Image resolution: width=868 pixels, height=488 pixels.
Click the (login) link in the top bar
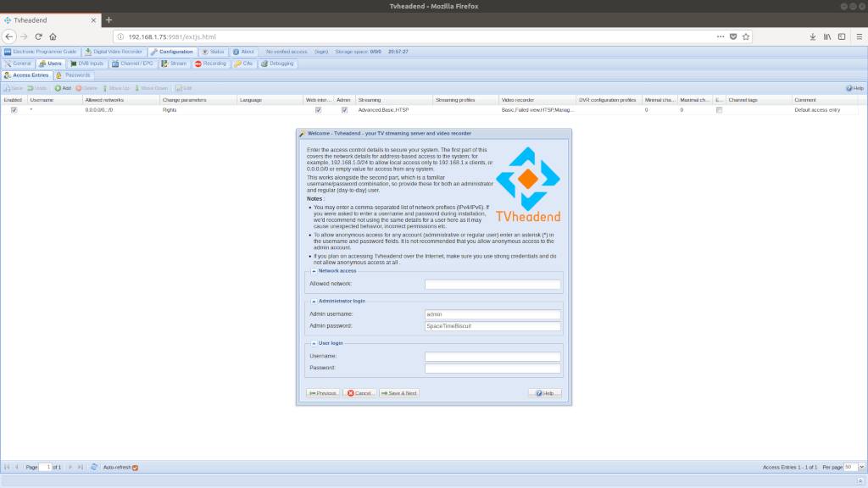(321, 52)
